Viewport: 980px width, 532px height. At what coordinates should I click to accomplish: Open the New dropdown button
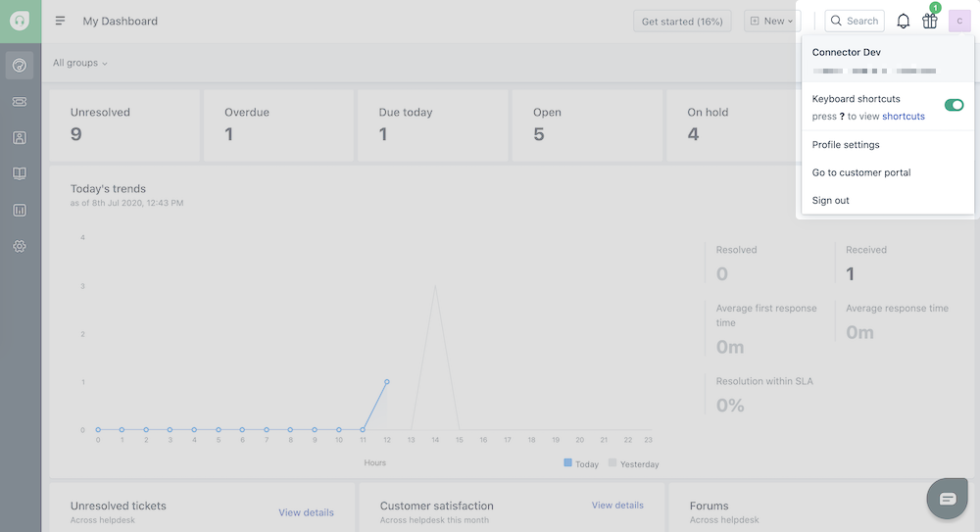(771, 21)
